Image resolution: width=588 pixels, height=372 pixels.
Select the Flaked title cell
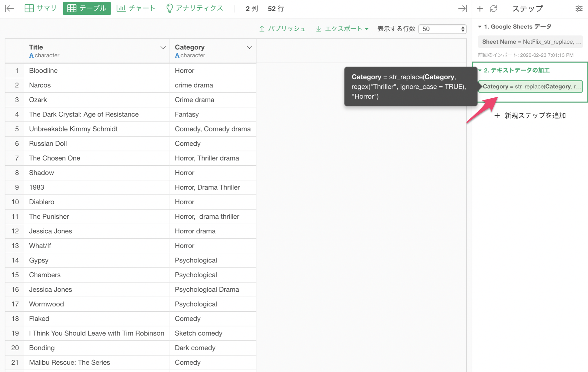97,319
